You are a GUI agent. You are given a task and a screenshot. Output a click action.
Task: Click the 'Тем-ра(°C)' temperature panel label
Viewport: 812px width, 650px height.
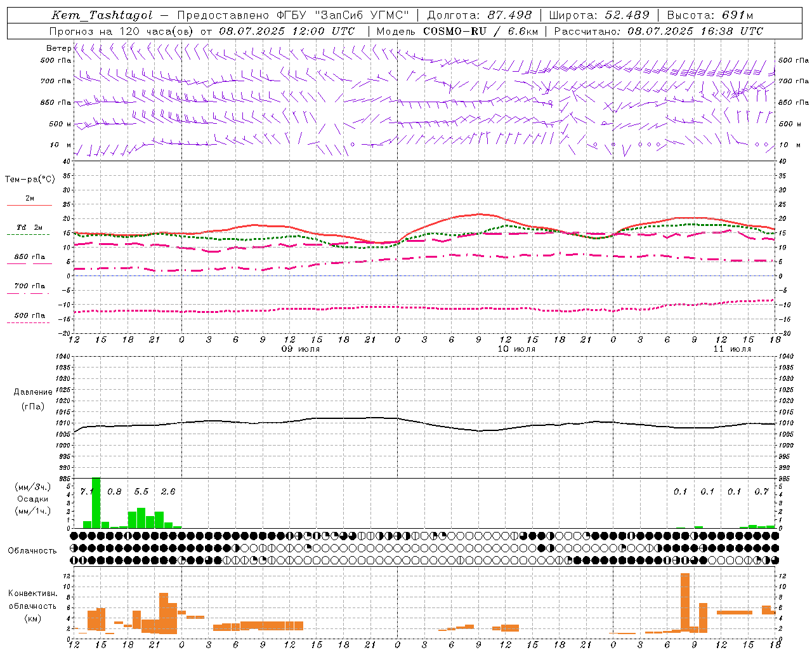[30, 180]
